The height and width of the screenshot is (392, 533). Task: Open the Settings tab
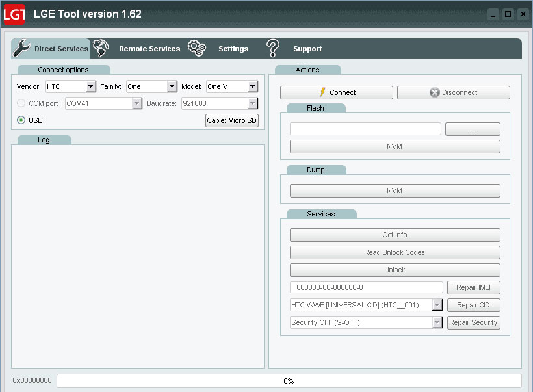coord(218,49)
